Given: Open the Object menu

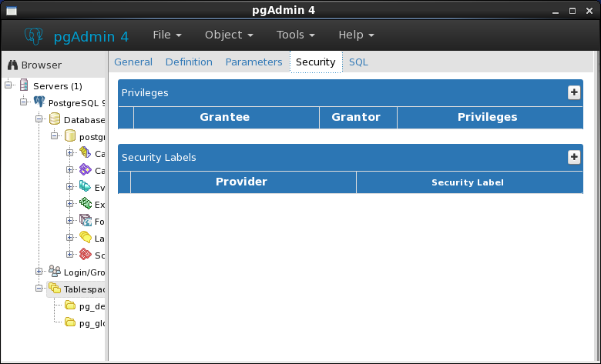Looking at the screenshot, I should pyautogui.click(x=229, y=35).
